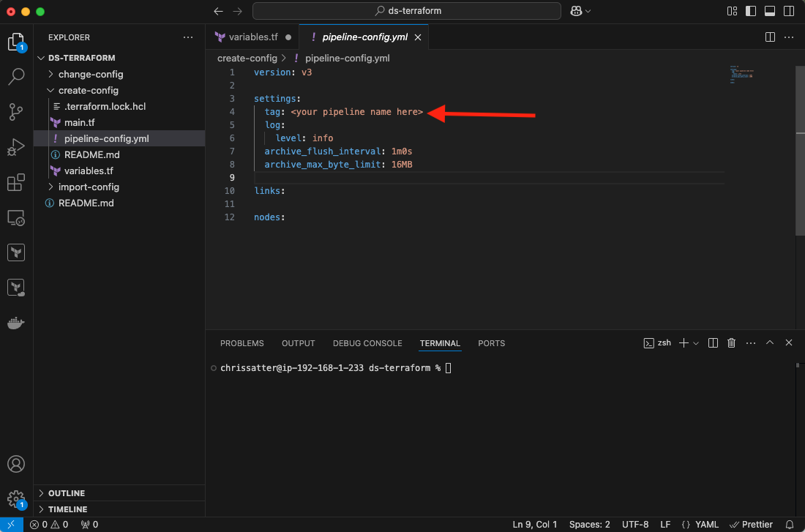Screen dimensions: 805x532
Task: Toggle the bottom panel visibility in title bar
Action: [x=770, y=11]
